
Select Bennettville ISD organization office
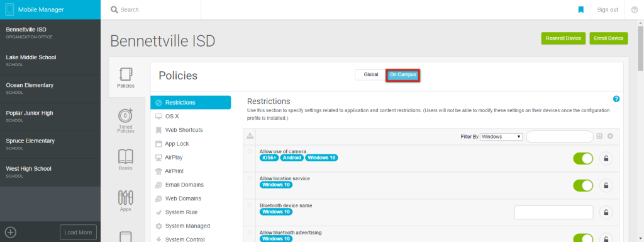[50, 33]
